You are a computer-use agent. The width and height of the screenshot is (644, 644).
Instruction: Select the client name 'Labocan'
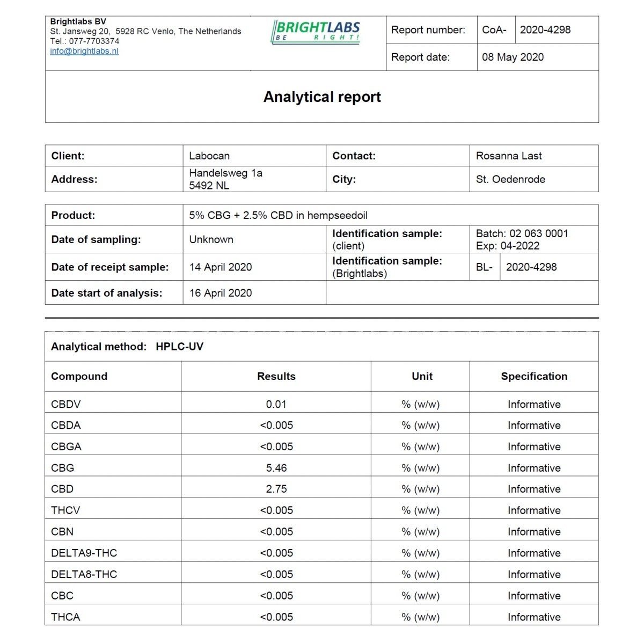(209, 156)
